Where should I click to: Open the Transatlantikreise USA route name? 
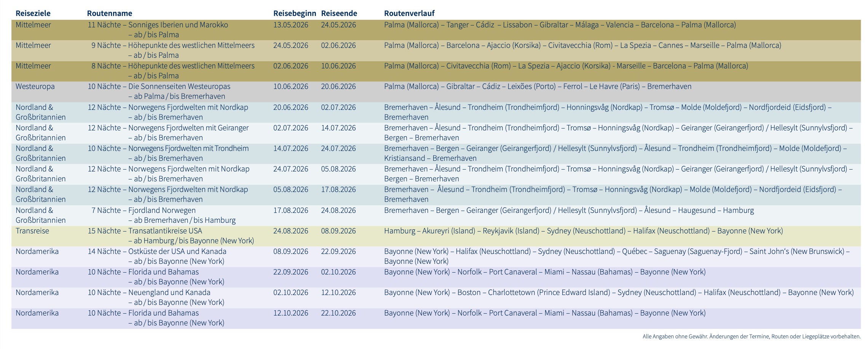click(x=165, y=231)
